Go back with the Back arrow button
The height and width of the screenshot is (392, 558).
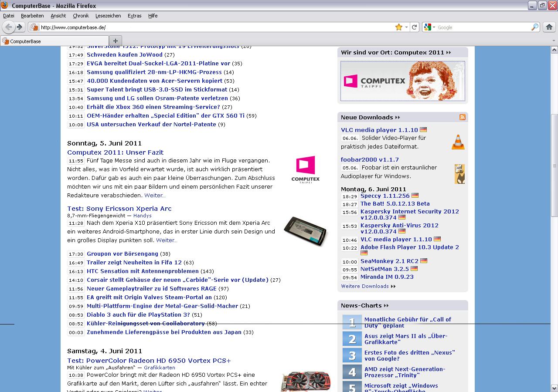(x=8, y=27)
